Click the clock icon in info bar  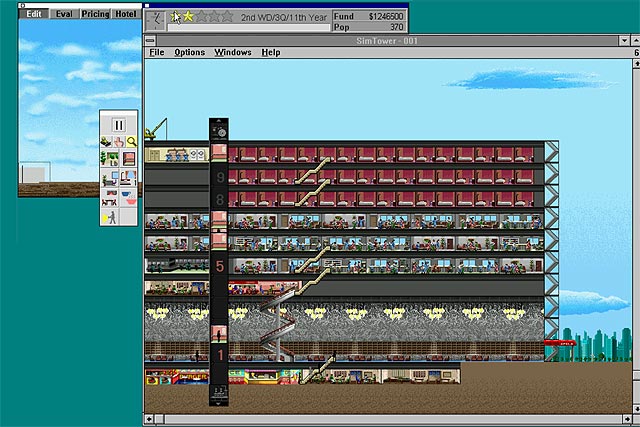(156, 20)
